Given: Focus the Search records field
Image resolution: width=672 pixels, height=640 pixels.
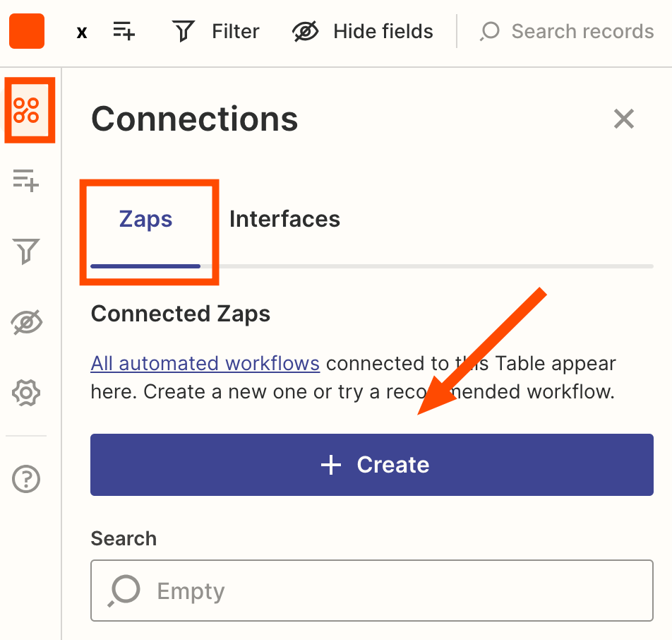Looking at the screenshot, I should pyautogui.click(x=567, y=31).
